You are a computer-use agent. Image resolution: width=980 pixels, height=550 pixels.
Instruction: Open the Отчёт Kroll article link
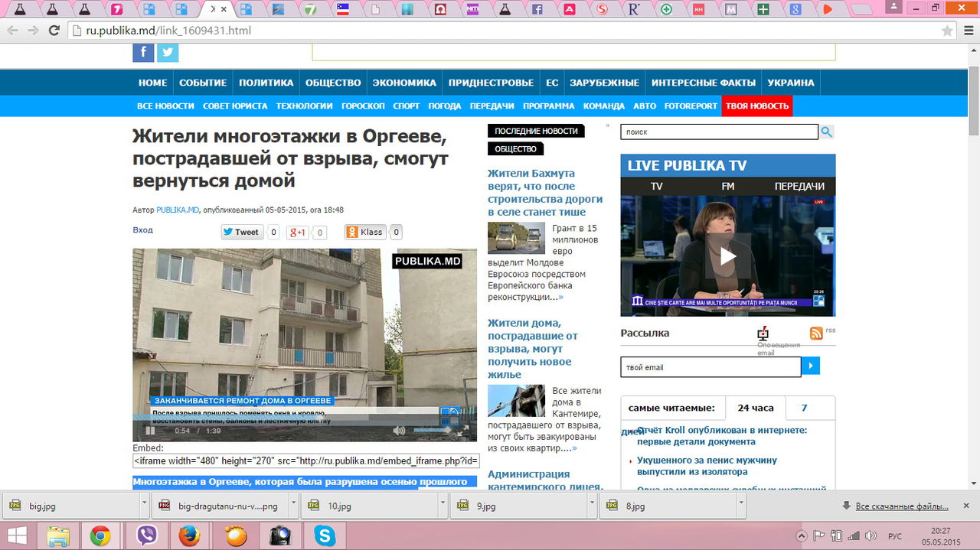pos(722,436)
